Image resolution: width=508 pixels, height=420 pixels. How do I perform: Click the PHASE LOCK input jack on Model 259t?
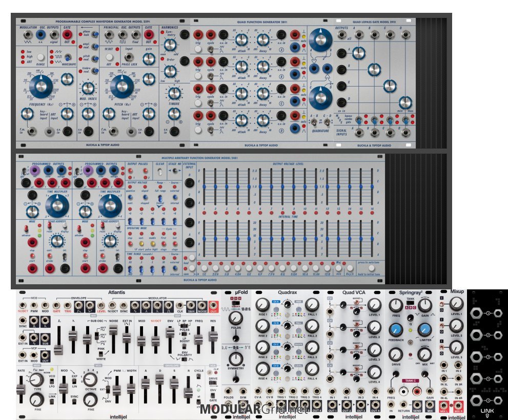[x=129, y=57]
